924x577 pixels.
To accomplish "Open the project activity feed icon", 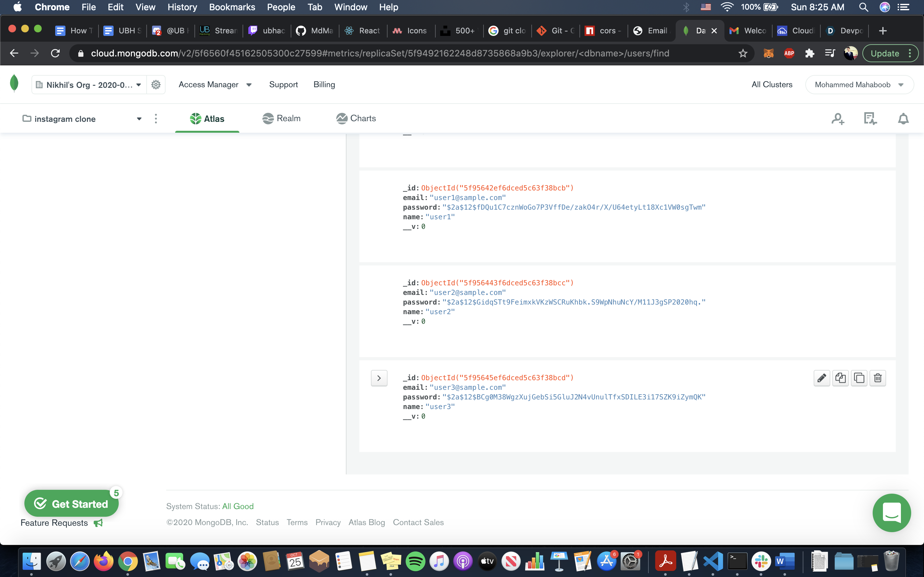I will (x=870, y=119).
